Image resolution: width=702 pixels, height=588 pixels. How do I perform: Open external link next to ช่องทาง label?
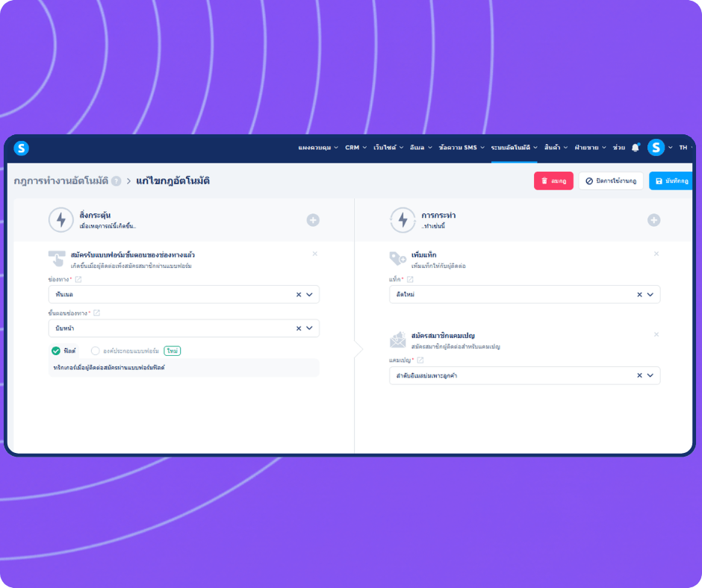point(78,279)
